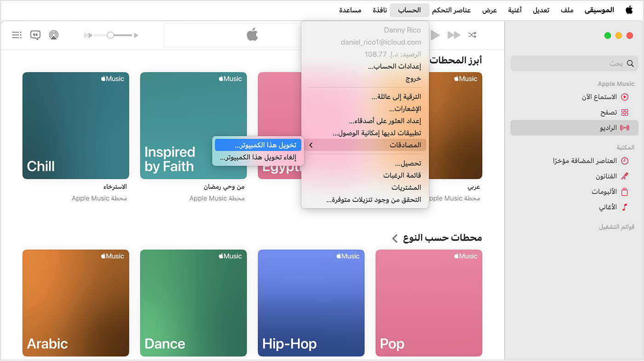Open the نافذة menu
644x361 pixels.
point(379,10)
